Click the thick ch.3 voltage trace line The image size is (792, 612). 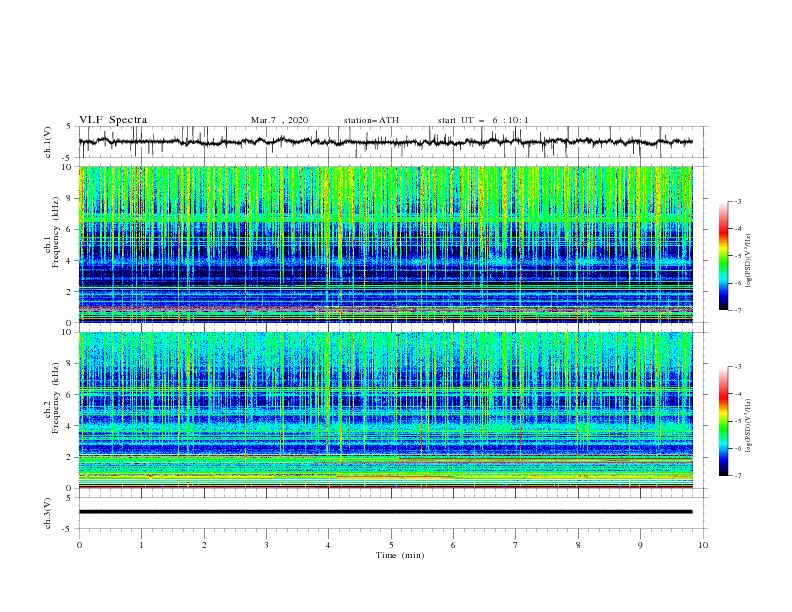point(385,512)
